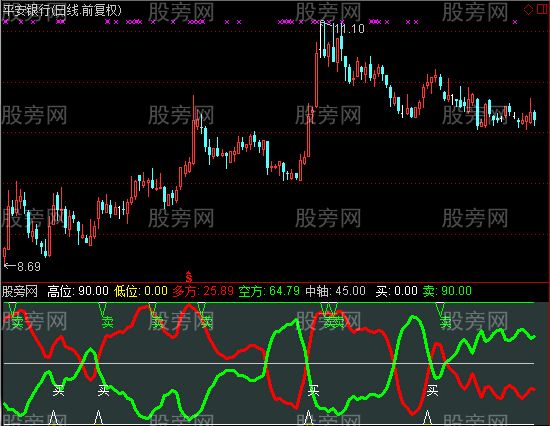Click the 股旁网 indicator name before 高位

20,291
